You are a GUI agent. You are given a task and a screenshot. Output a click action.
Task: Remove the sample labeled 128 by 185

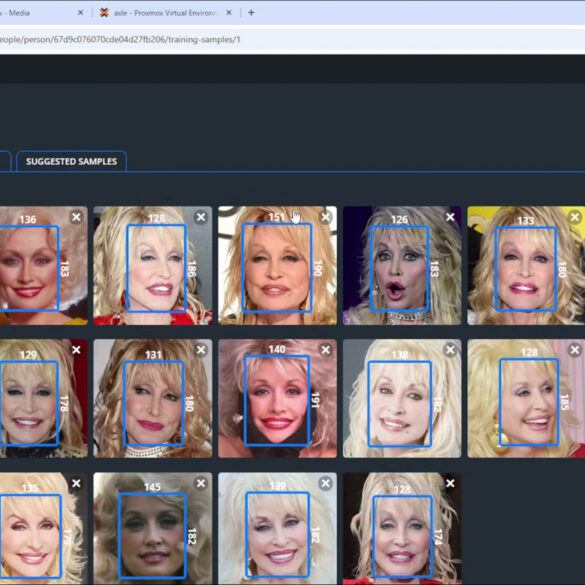pos(575,350)
